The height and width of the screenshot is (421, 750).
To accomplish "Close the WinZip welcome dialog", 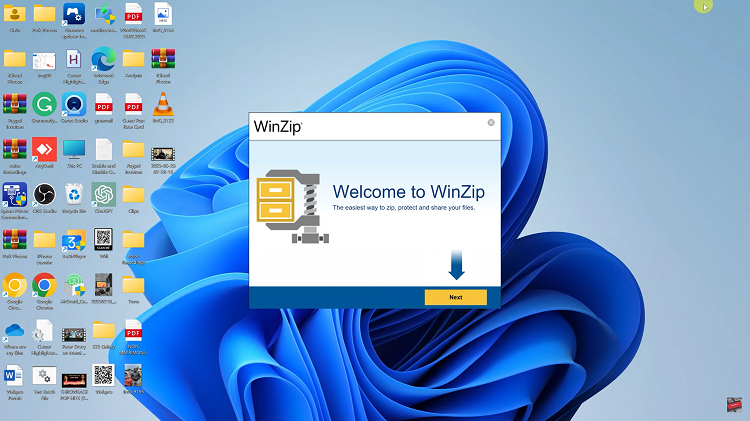I will coord(491,122).
